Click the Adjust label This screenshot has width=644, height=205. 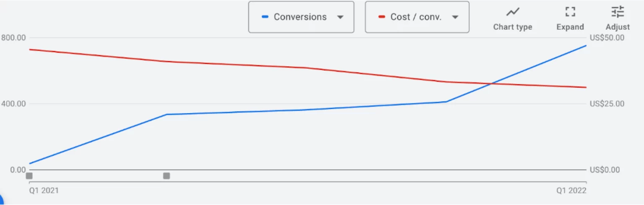pyautogui.click(x=618, y=27)
